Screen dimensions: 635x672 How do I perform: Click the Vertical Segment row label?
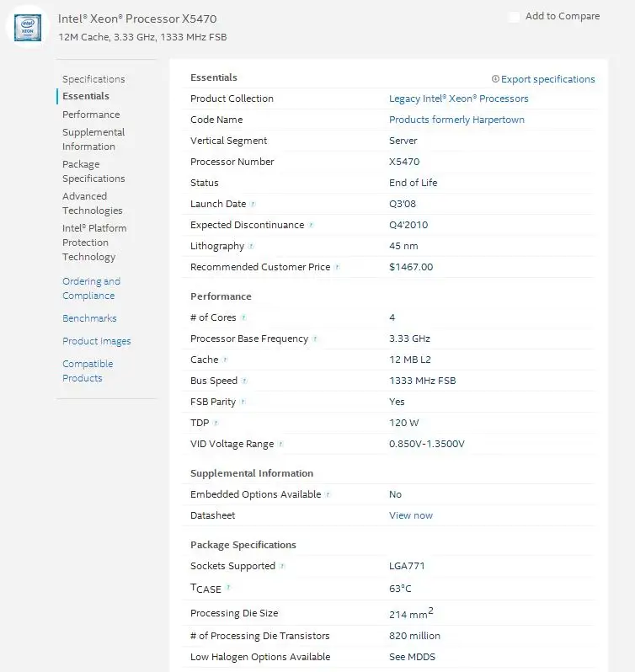(228, 141)
